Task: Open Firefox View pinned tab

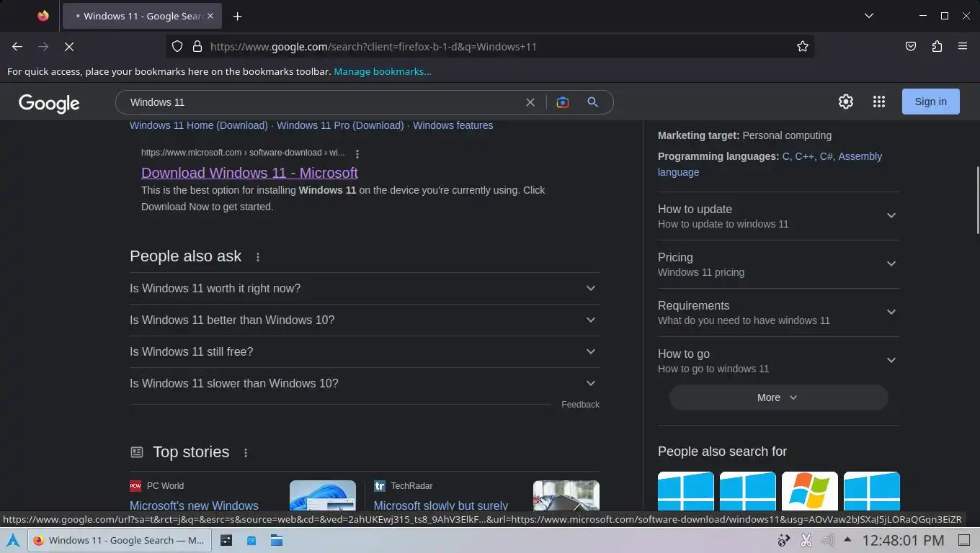Action: 43,16
